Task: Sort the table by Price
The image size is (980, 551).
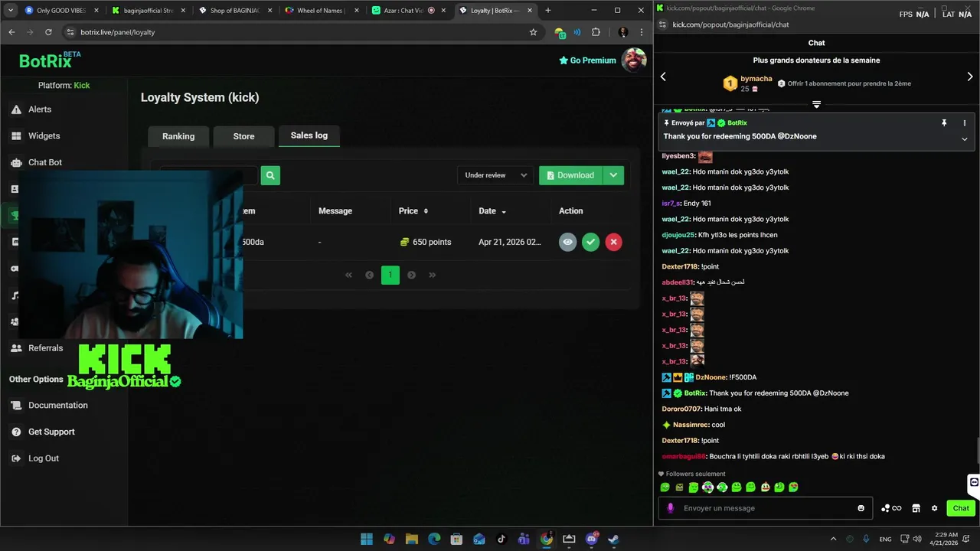Action: coord(413,211)
